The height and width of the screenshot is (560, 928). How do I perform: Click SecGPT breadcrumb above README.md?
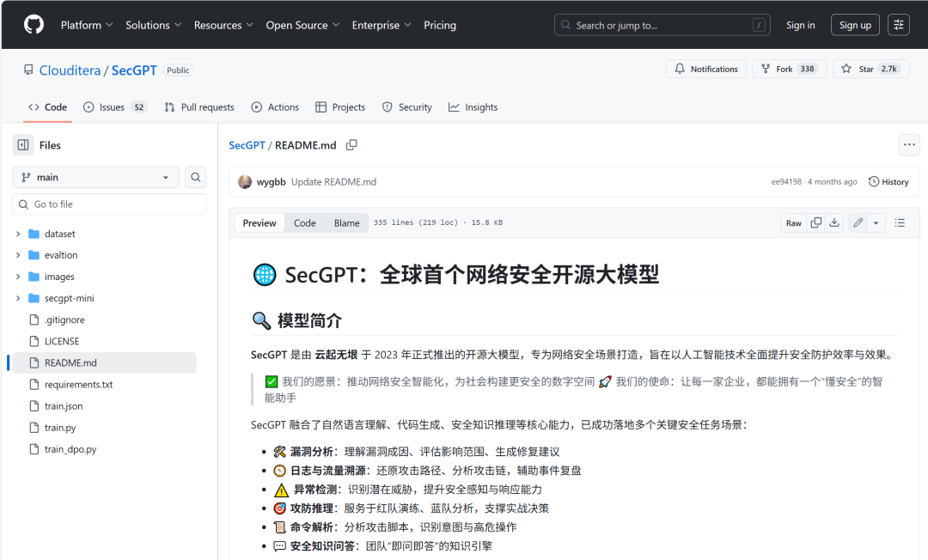[x=247, y=145]
